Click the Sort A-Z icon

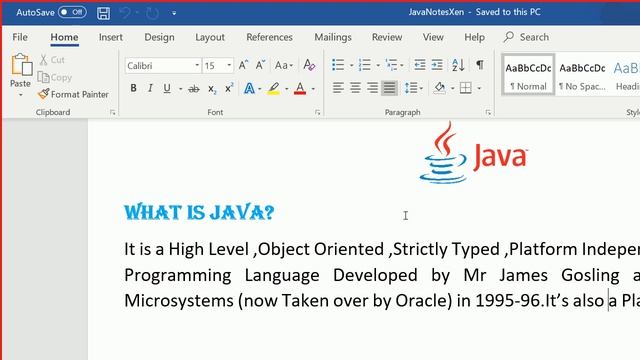click(458, 65)
